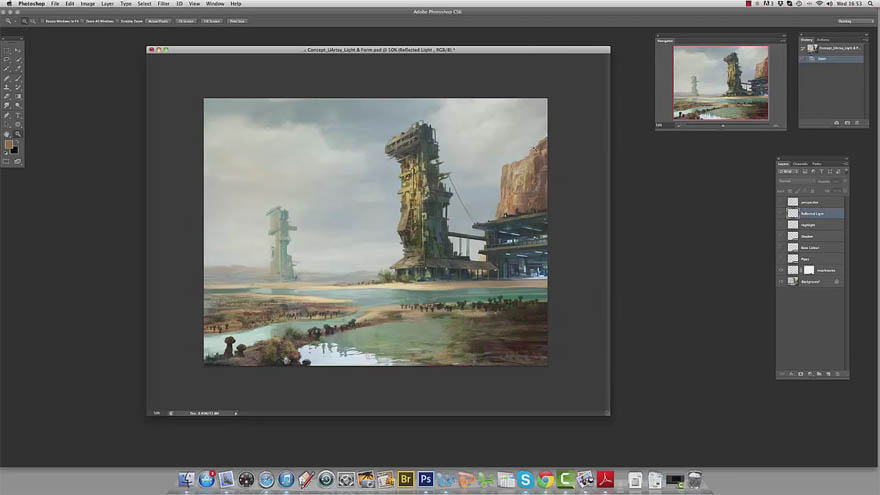This screenshot has width=880, height=495.
Task: Open workspace switcher dropdown at top right
Action: coord(855,21)
